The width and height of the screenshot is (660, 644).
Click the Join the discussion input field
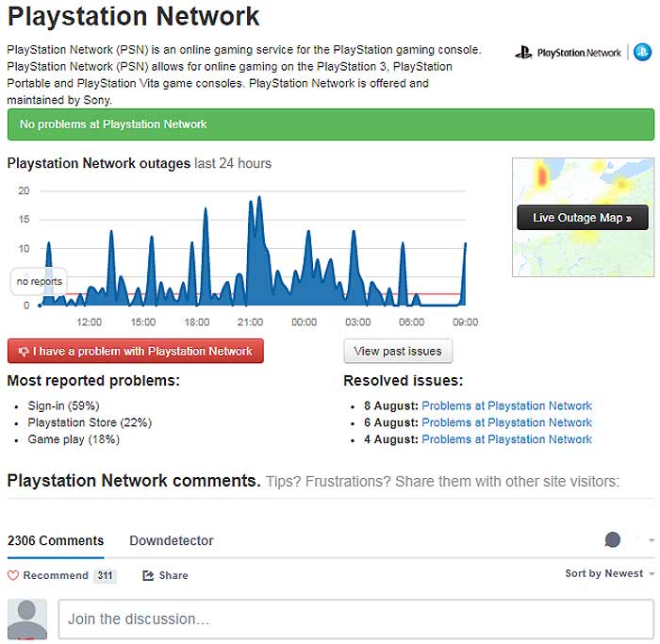tap(355, 619)
